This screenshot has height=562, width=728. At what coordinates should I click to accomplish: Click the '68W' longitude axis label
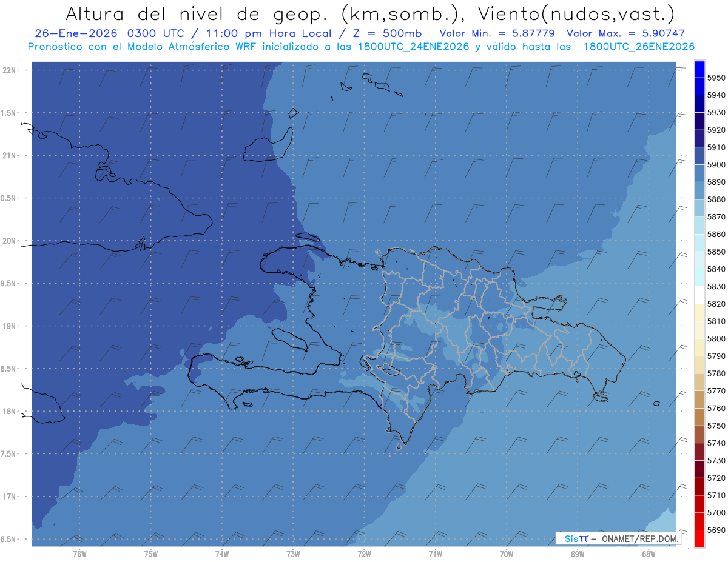click(649, 554)
